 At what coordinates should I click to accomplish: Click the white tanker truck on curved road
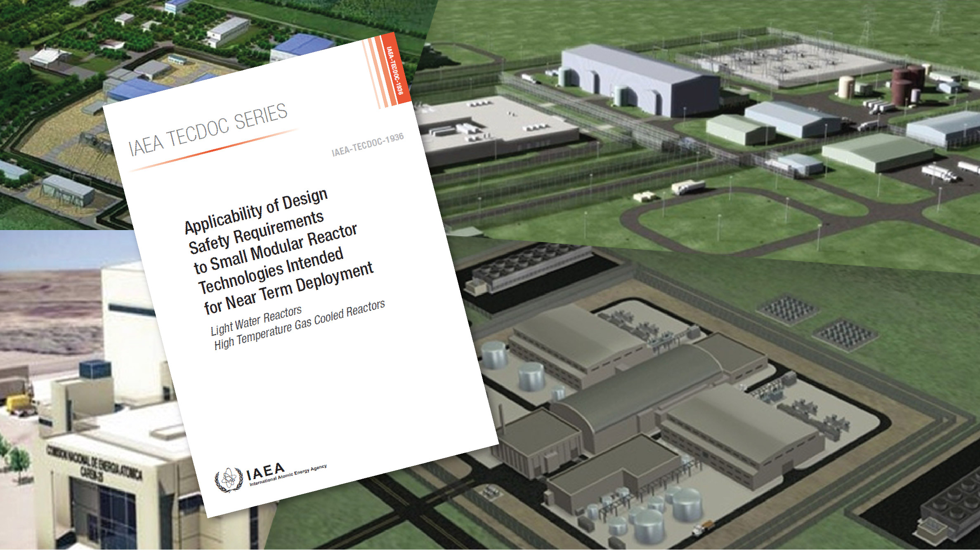687,187
